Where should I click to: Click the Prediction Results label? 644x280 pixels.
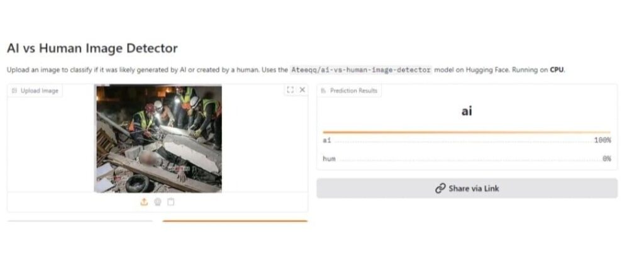pyautogui.click(x=353, y=91)
